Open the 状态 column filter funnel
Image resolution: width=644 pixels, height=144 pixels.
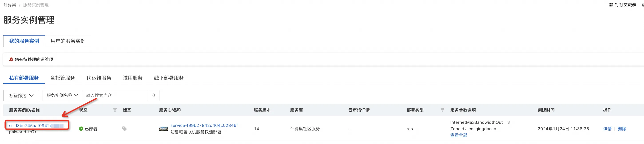[115, 110]
